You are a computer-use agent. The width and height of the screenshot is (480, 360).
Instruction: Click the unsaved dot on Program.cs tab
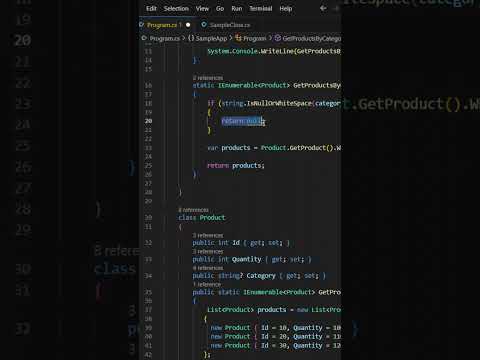(188, 25)
